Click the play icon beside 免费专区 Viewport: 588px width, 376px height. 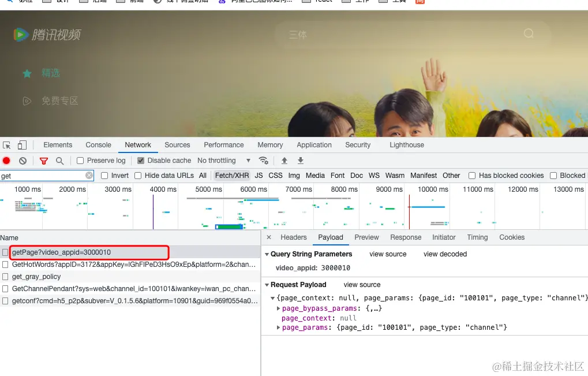click(x=27, y=101)
